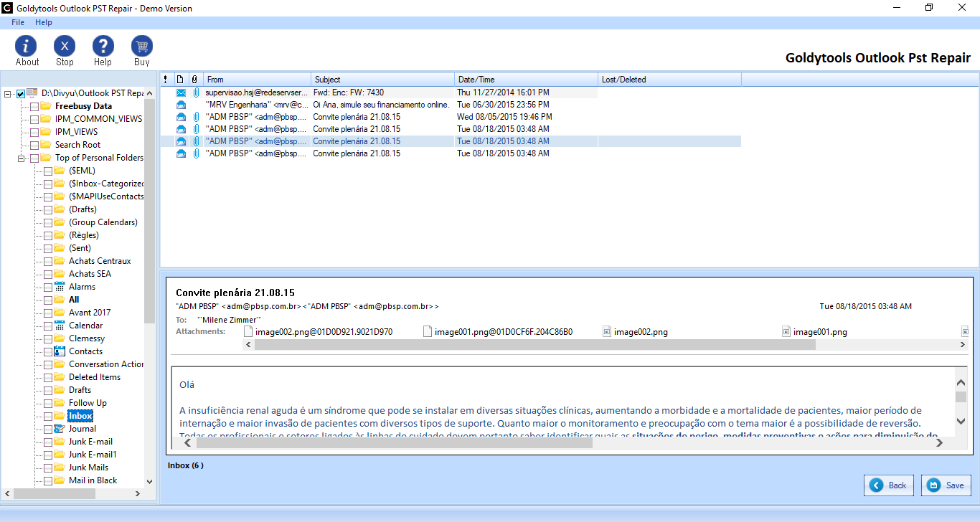
Task: Collapse the Top of Personal Folders node
Action: (x=22, y=158)
